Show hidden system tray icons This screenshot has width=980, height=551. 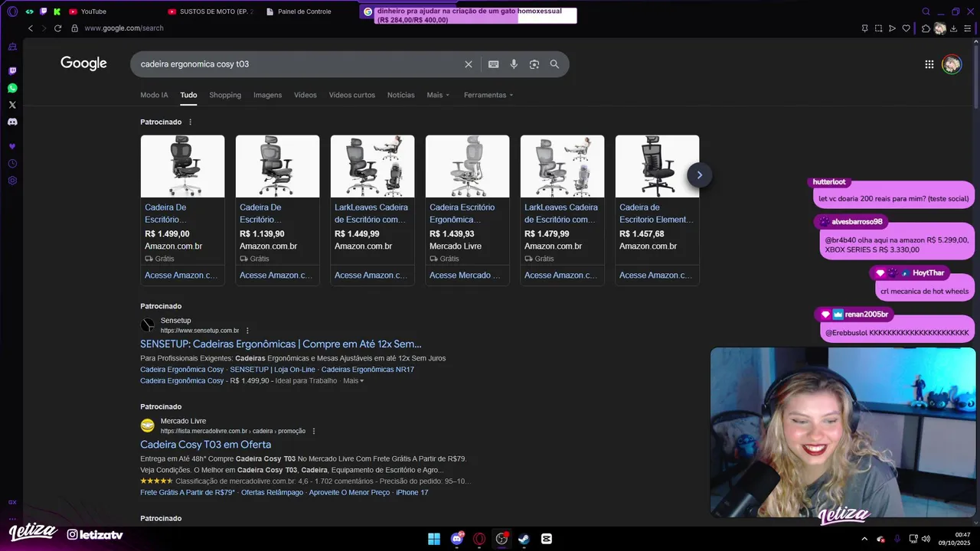864,539
